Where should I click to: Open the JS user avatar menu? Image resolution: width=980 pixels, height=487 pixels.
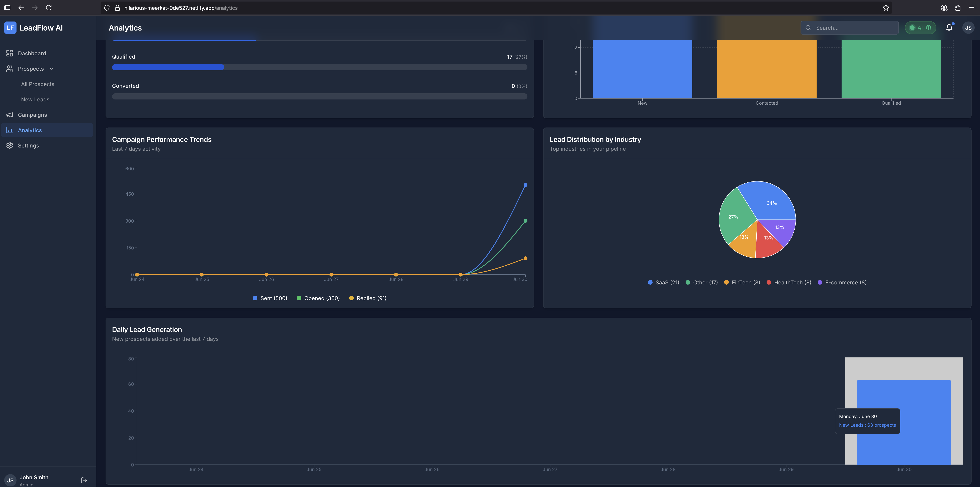pyautogui.click(x=968, y=28)
